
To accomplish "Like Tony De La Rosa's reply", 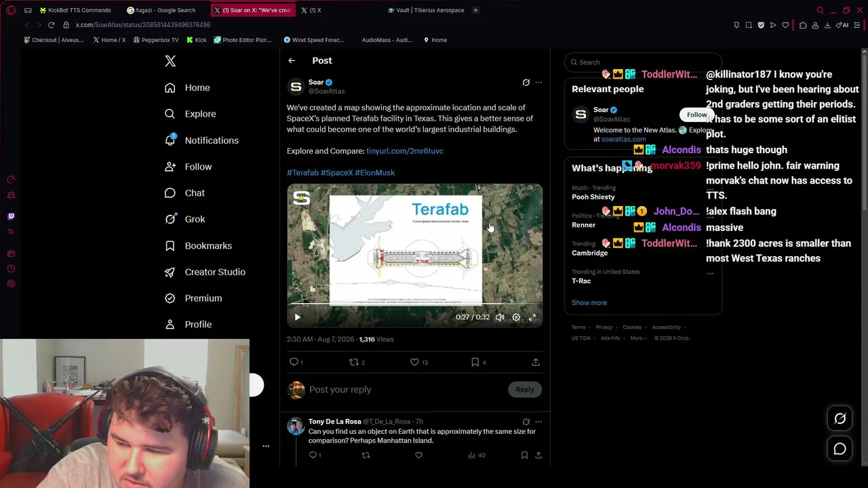I will pyautogui.click(x=418, y=455).
